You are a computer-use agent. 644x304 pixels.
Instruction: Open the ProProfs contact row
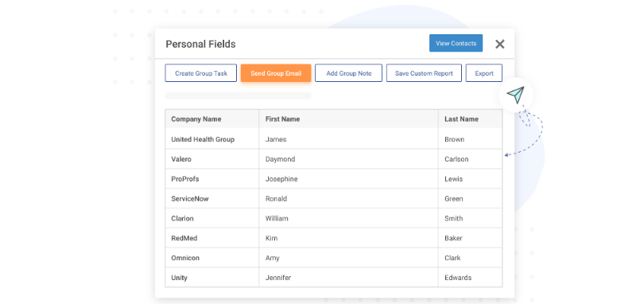[x=333, y=178]
